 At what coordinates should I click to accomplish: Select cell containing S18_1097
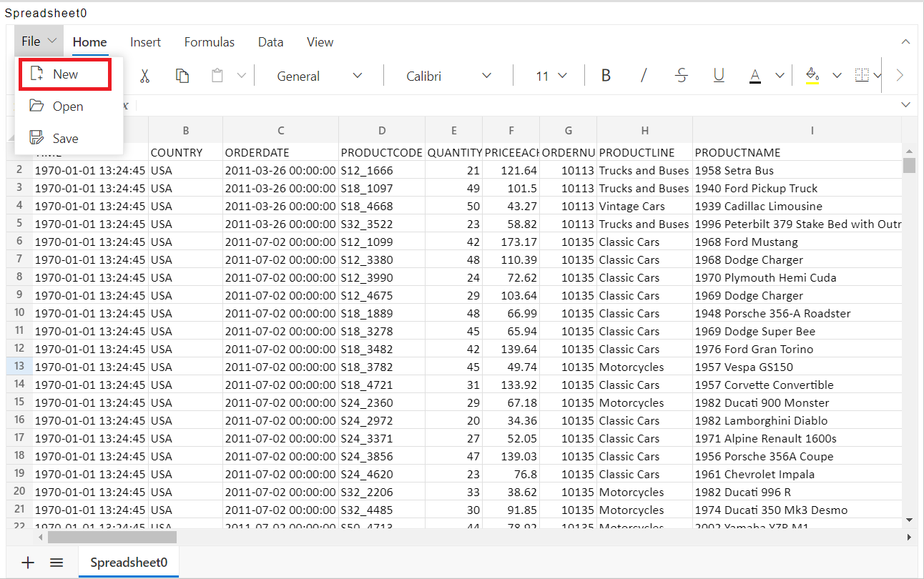coord(382,188)
